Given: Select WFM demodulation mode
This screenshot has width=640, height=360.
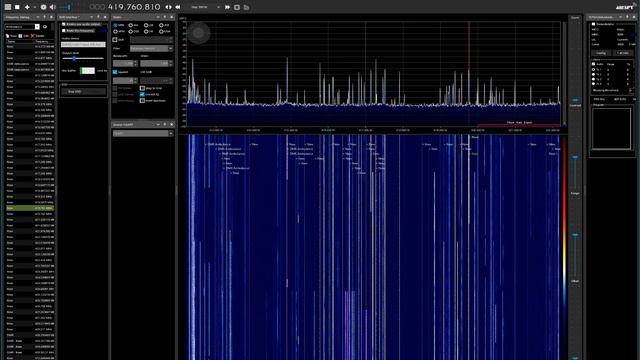Looking at the screenshot, I should (116, 31).
